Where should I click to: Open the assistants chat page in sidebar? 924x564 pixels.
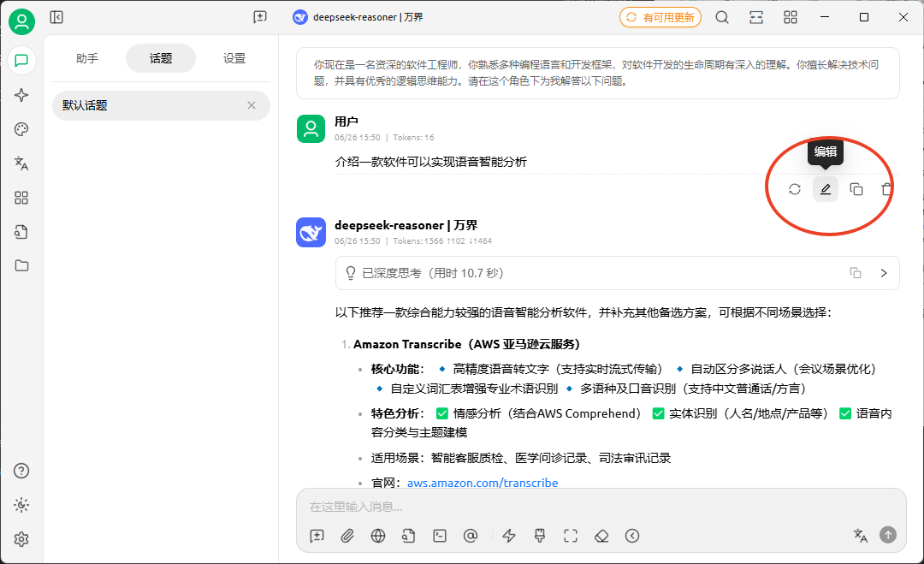[21, 61]
